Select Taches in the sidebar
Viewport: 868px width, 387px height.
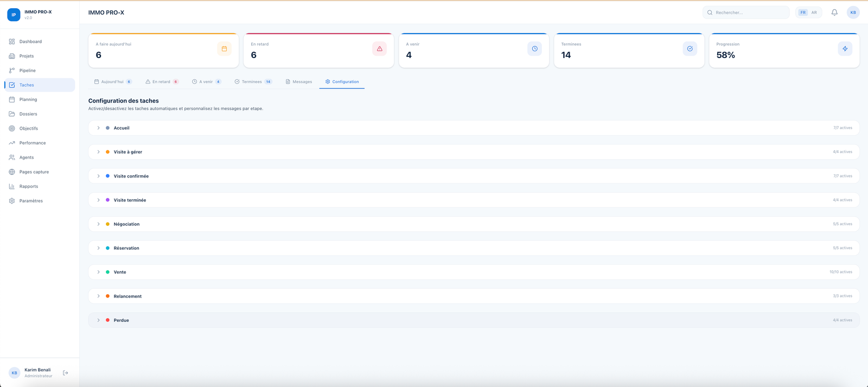39,85
